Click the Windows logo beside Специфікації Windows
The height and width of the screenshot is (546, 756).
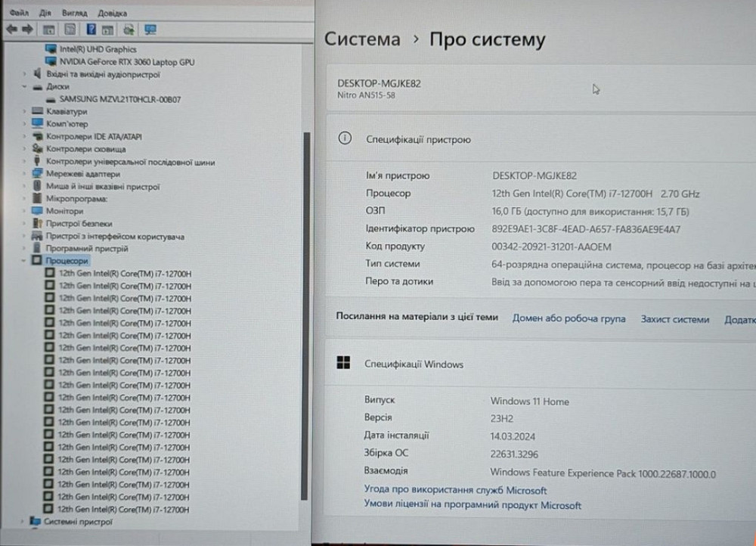point(343,363)
